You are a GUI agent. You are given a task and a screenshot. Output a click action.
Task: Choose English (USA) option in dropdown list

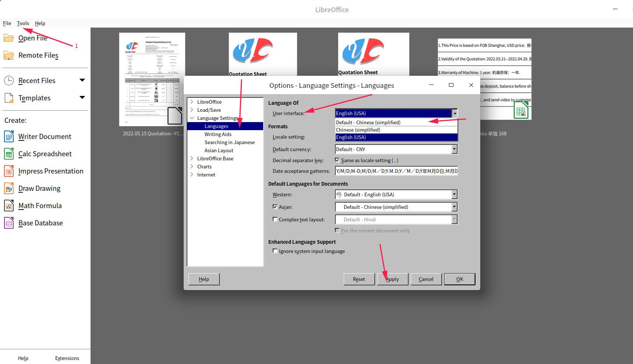coord(396,137)
